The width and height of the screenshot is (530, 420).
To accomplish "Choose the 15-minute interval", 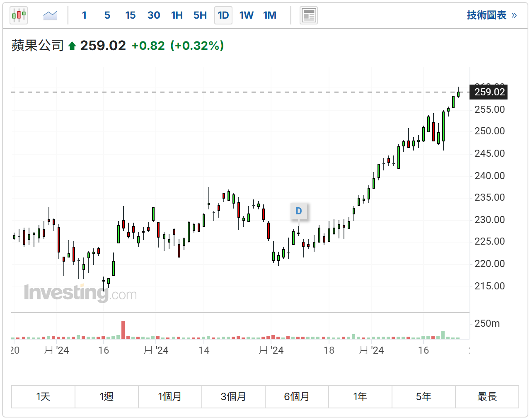I will click(130, 15).
